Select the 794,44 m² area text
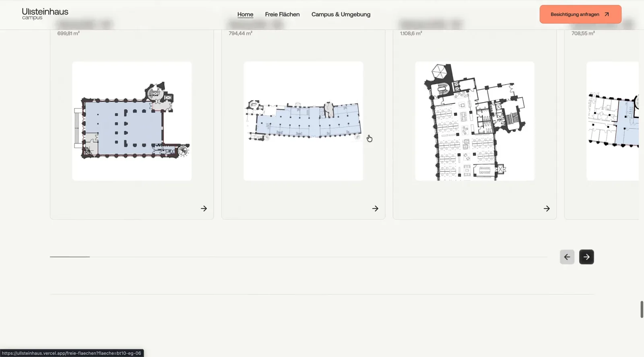This screenshot has height=357, width=644. click(x=240, y=33)
